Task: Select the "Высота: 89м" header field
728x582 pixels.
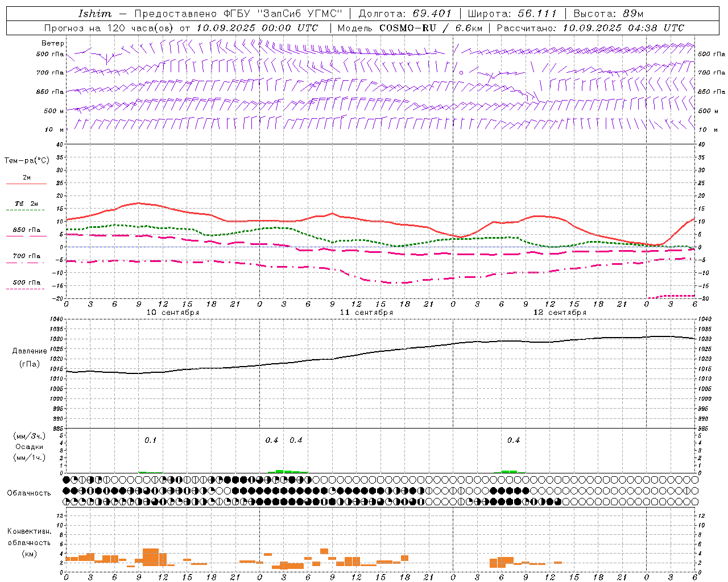Action: 609,14
